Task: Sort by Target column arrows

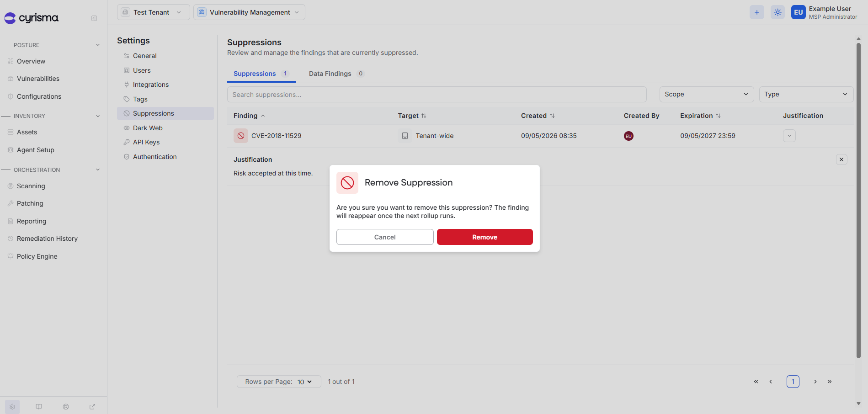Action: point(424,116)
